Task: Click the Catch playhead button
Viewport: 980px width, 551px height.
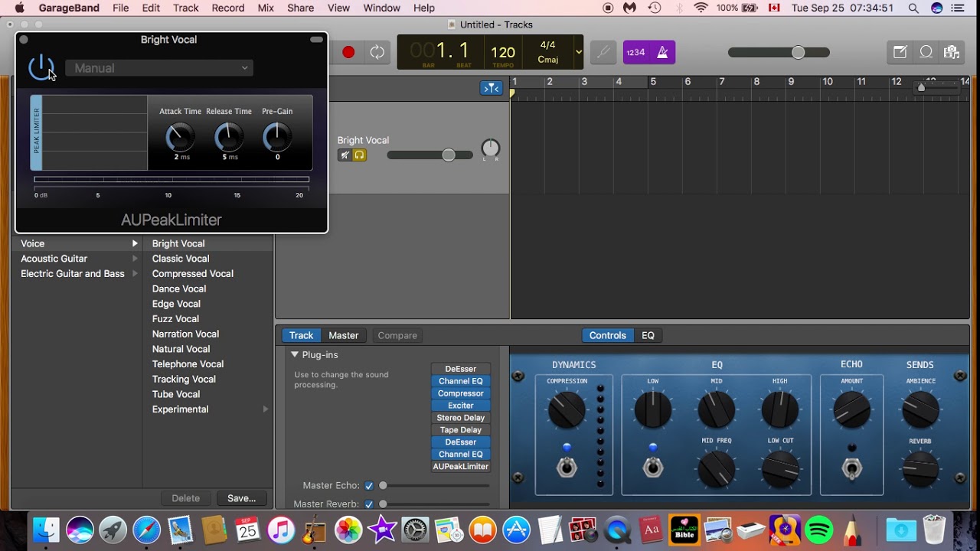Action: [491, 88]
